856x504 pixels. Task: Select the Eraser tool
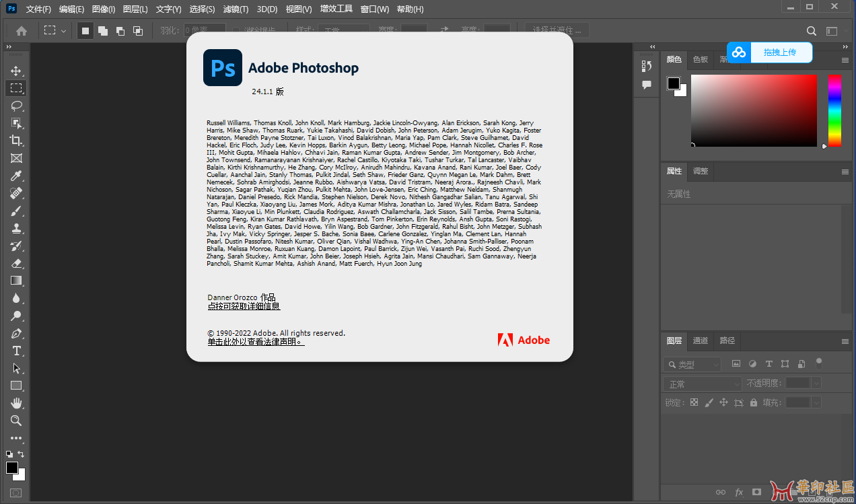pyautogui.click(x=15, y=263)
